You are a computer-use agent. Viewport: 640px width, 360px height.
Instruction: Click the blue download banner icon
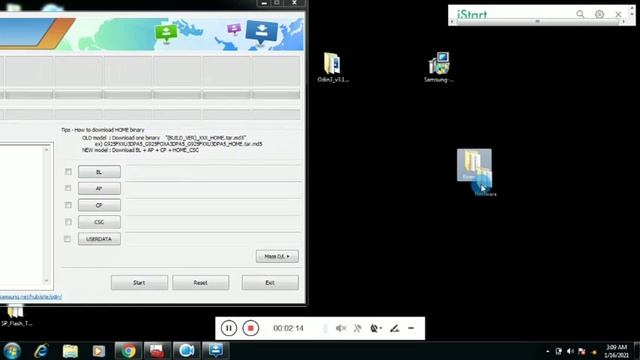pyautogui.click(x=262, y=33)
